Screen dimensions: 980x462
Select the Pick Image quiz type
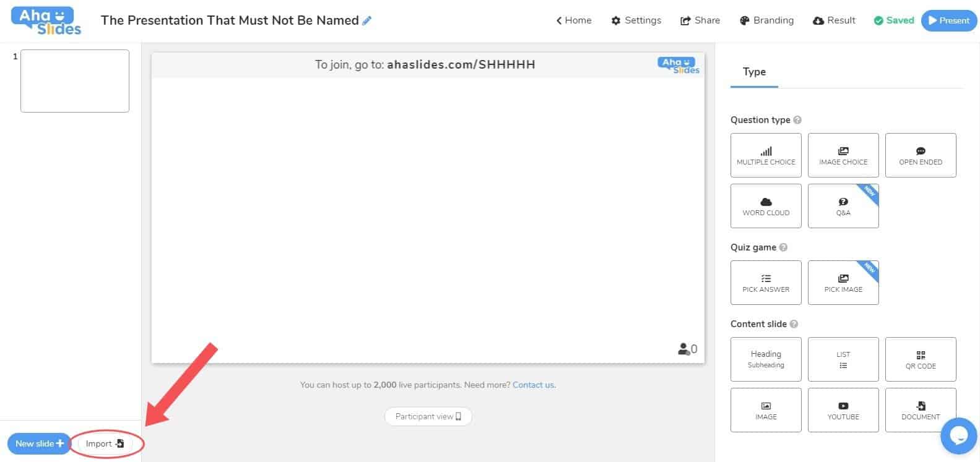click(843, 283)
